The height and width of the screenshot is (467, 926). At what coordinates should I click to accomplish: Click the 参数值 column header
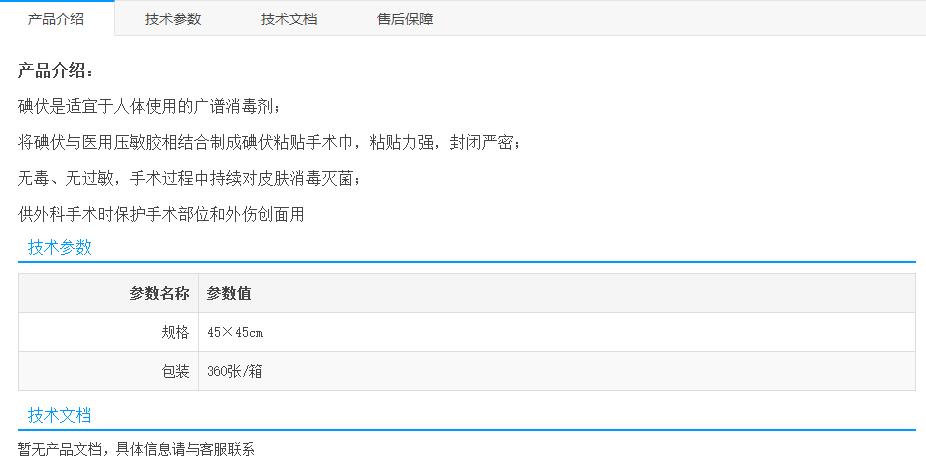[229, 293]
